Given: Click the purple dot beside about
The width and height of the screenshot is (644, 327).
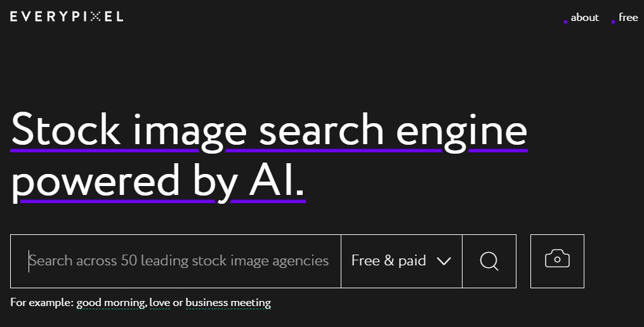Looking at the screenshot, I should pyautogui.click(x=565, y=22).
